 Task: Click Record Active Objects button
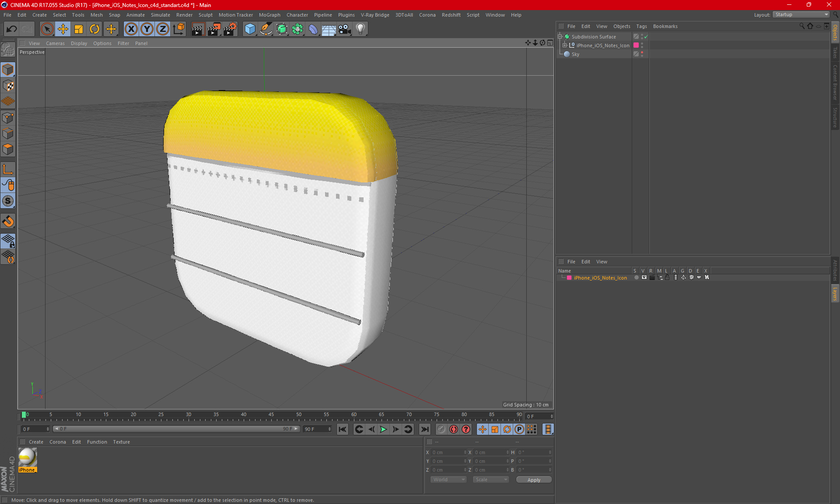pos(441,429)
